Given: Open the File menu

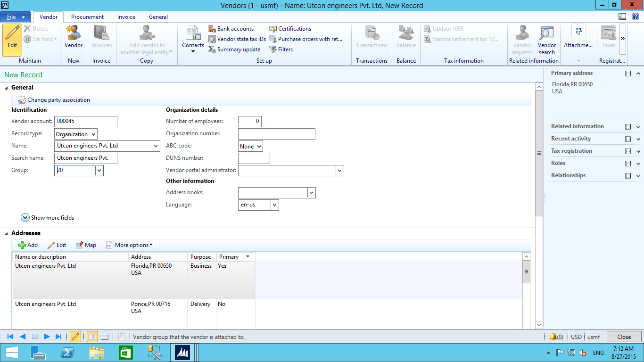Looking at the screenshot, I should click(x=16, y=17).
